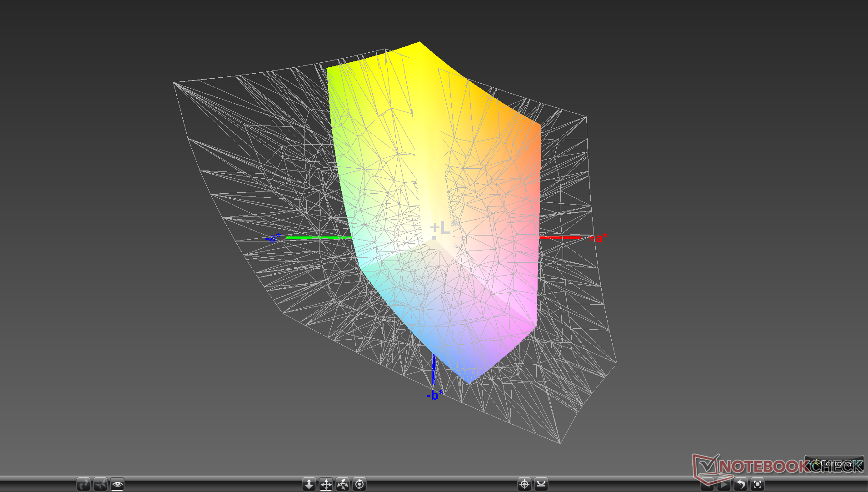Choose the Turn movement icon

[343, 484]
